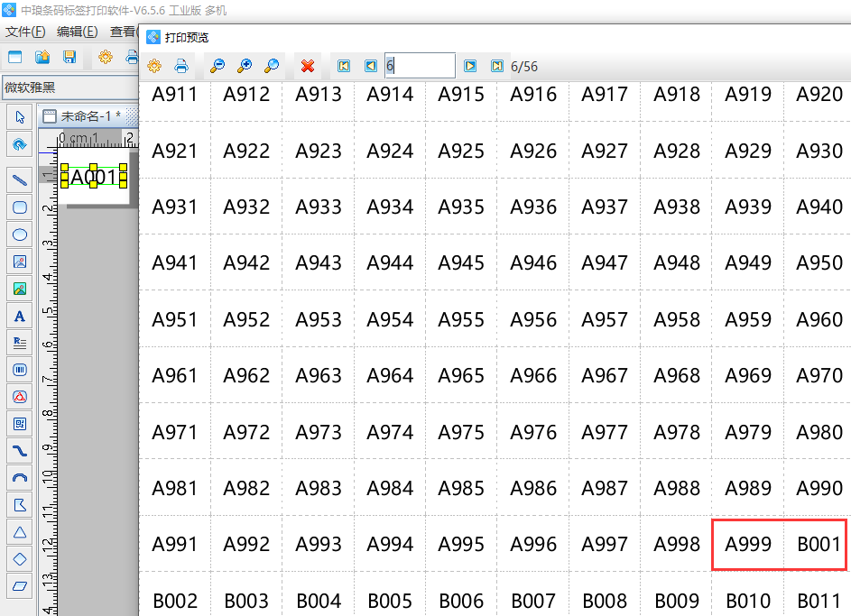Select the straight line drawing tool
The image size is (851, 616).
coord(20,180)
